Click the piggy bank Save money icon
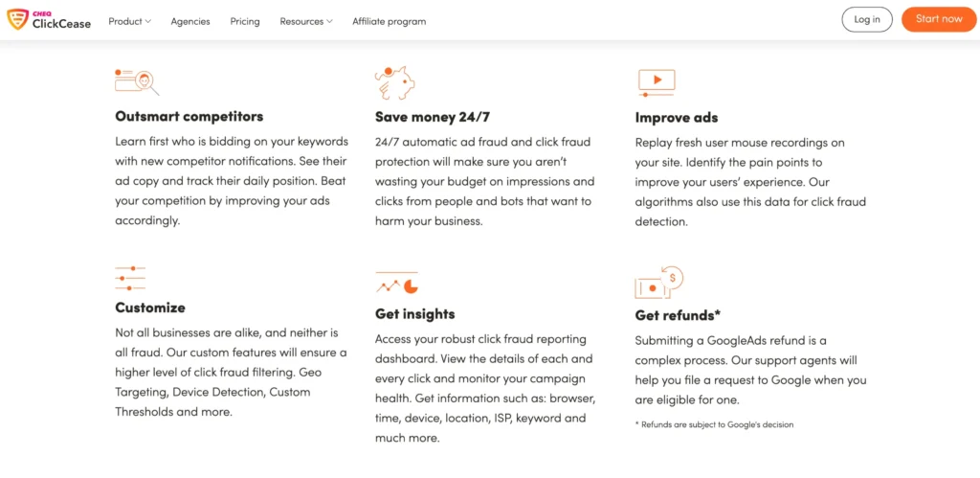Viewport: 980px width, 478px height. tap(394, 82)
